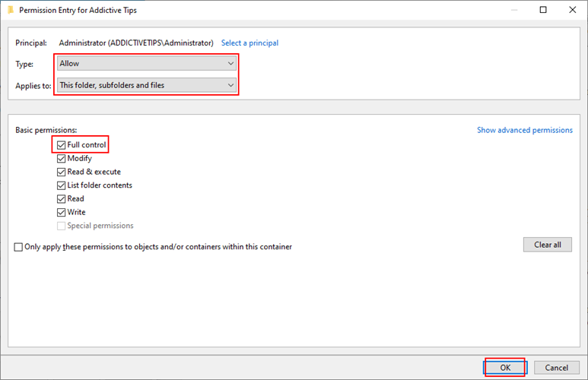Click the Administrator principal name text
Screen dimensions: 588x380
point(136,43)
